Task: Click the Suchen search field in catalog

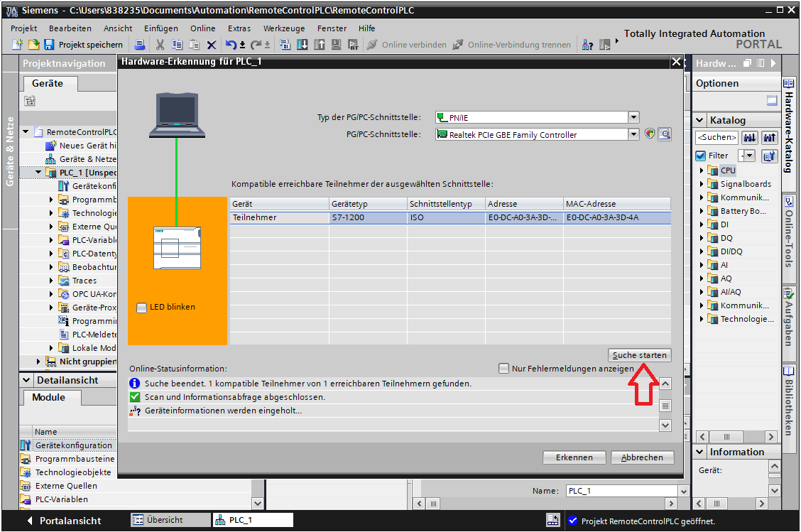Action: point(716,138)
